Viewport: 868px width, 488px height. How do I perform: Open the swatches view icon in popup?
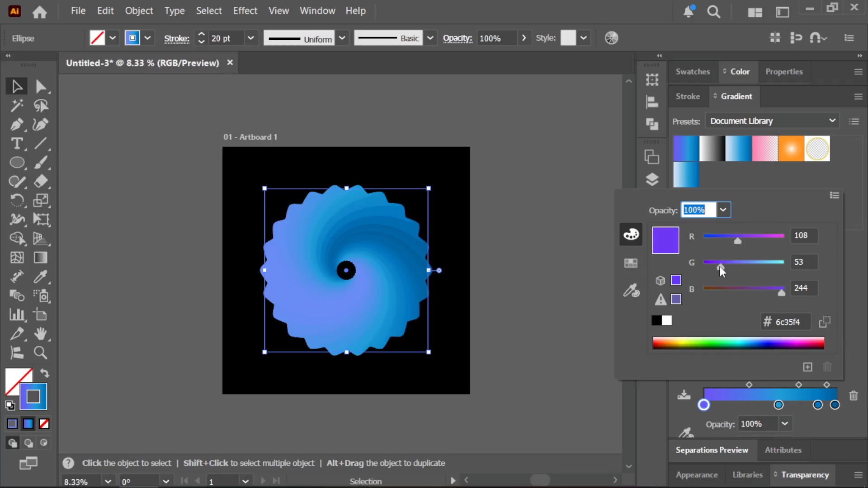[x=631, y=263]
